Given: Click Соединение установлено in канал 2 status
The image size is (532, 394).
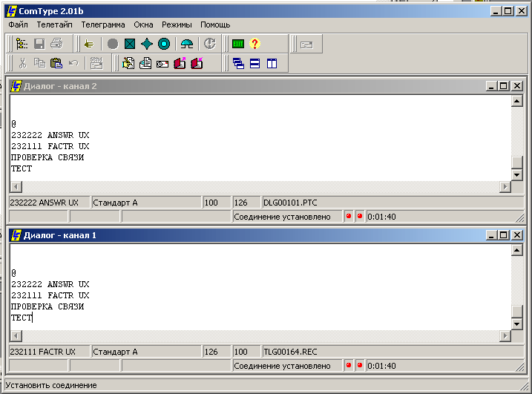Looking at the screenshot, I should pyautogui.click(x=287, y=217).
